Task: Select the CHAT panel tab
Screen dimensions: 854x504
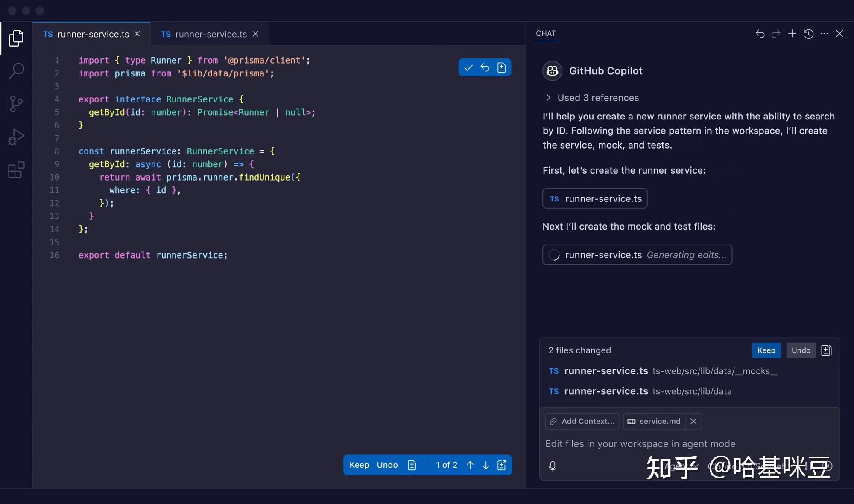Action: (x=546, y=33)
